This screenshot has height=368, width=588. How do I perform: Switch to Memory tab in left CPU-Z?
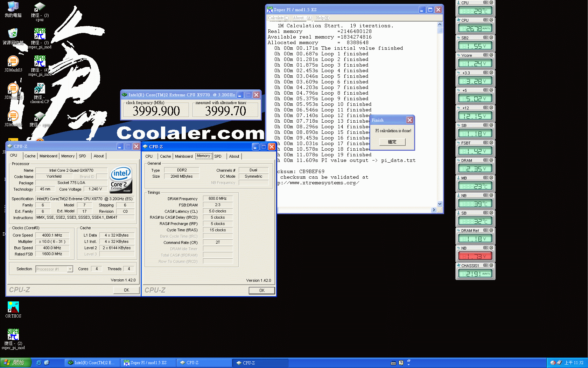click(68, 156)
